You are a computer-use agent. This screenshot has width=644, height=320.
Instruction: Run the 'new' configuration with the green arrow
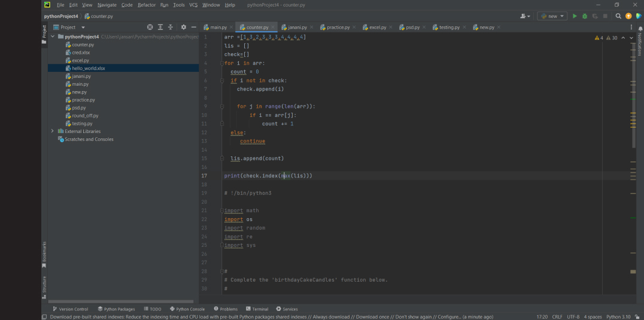tap(575, 16)
